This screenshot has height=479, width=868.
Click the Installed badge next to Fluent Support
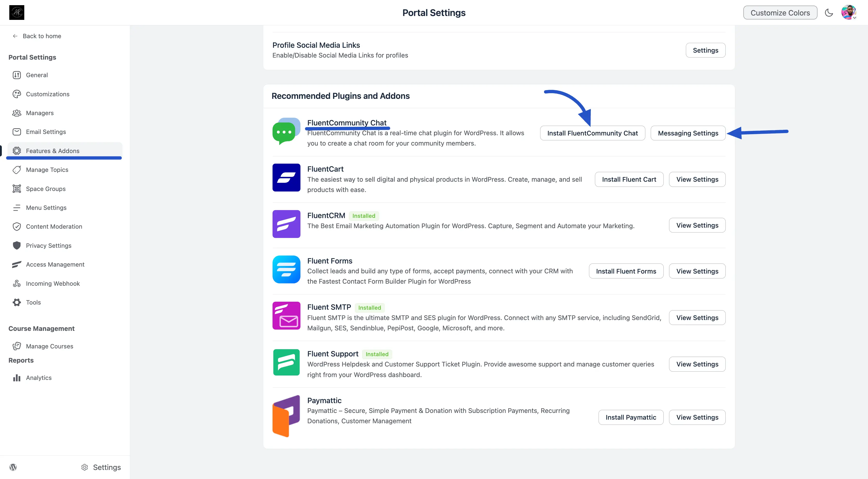377,354
